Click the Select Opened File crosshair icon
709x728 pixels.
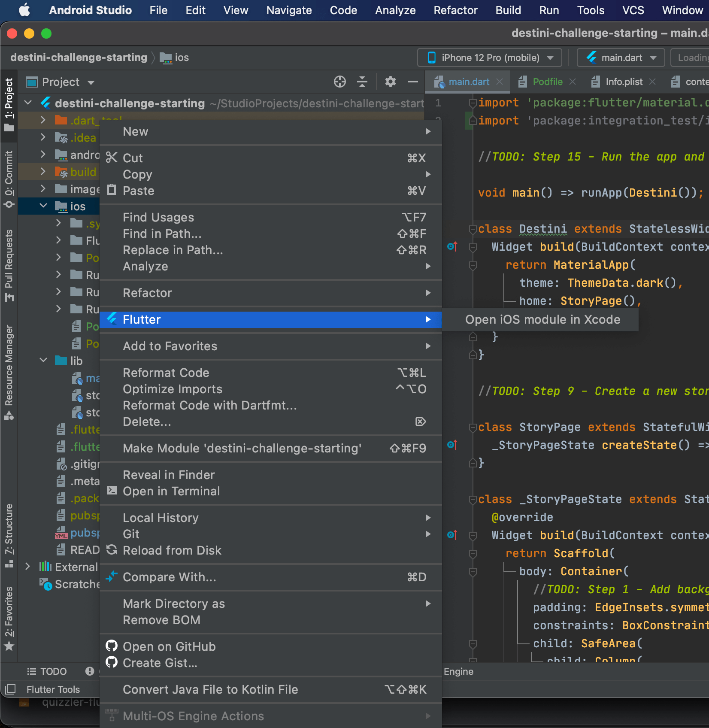[x=339, y=82]
